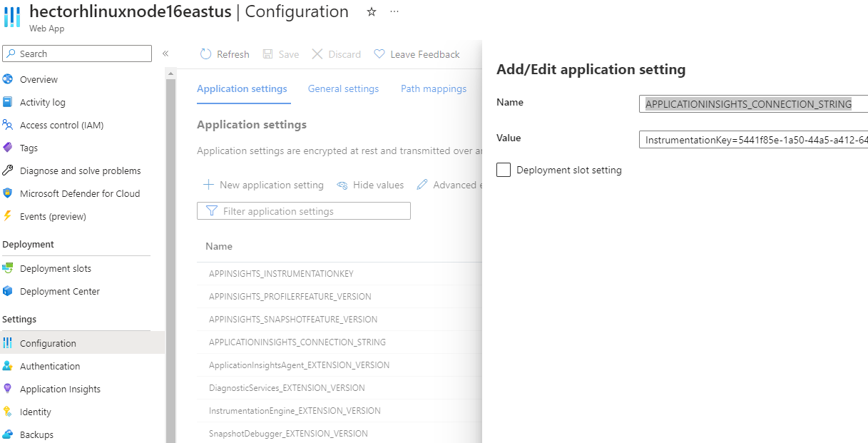Favorite hectorhlinuxnode16eastus with the star icon
This screenshot has width=868, height=443.
pyautogui.click(x=371, y=11)
